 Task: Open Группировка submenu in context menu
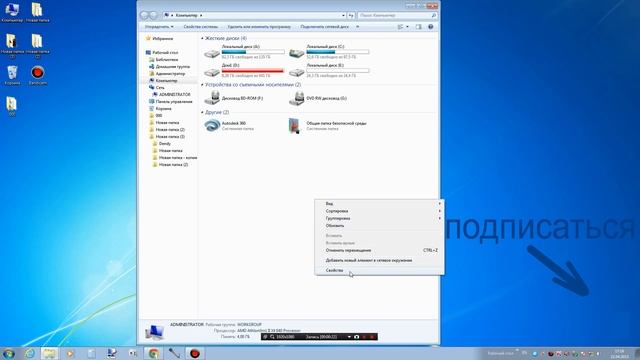click(379, 218)
